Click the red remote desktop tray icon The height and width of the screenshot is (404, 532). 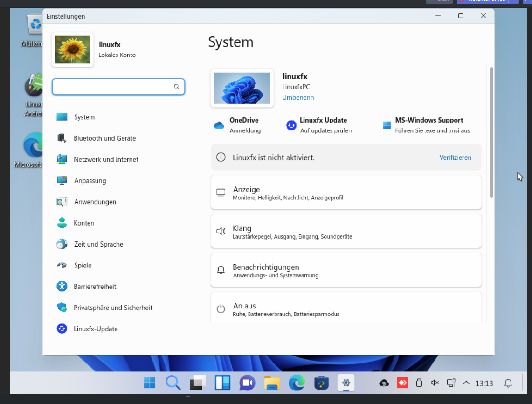tap(403, 383)
